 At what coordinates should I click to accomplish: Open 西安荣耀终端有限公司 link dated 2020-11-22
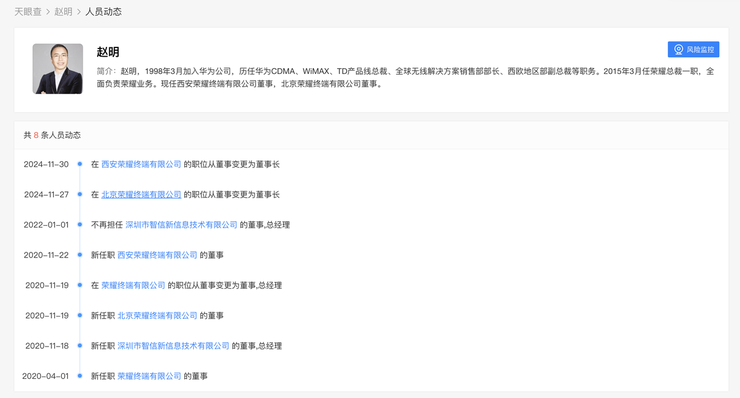pos(157,255)
